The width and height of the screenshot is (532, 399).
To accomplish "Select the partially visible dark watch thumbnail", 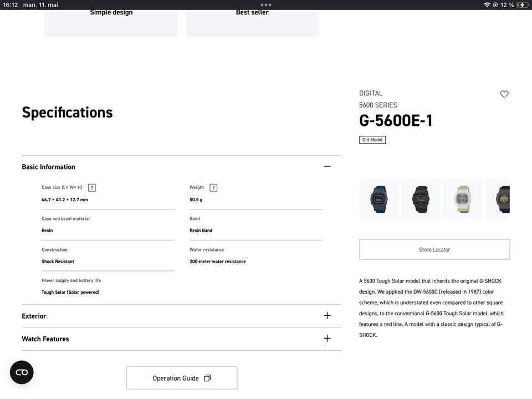I will coord(498,199).
